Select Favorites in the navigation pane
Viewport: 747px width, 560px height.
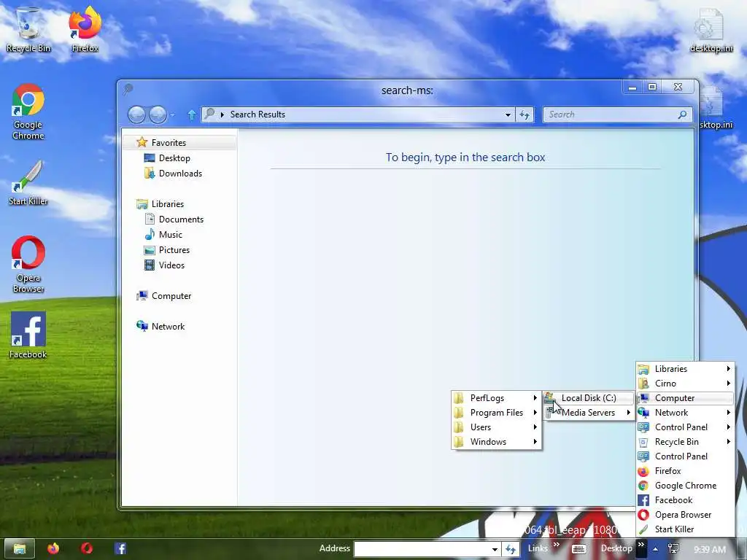(x=179, y=142)
